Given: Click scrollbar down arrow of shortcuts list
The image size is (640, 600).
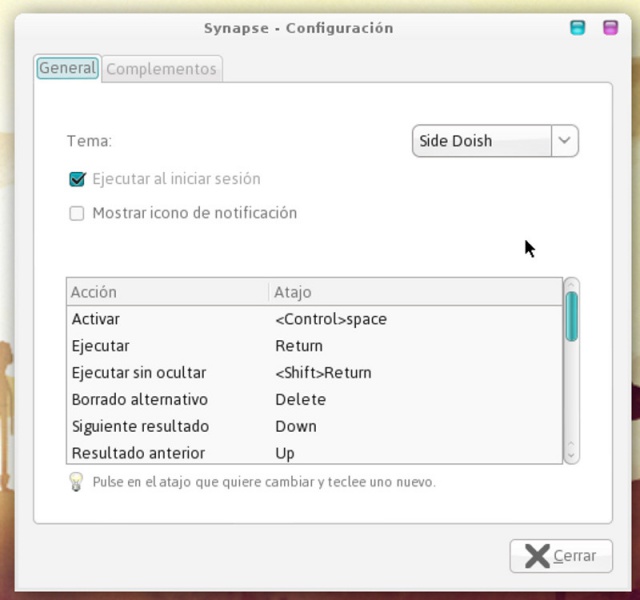Looking at the screenshot, I should click(571, 456).
